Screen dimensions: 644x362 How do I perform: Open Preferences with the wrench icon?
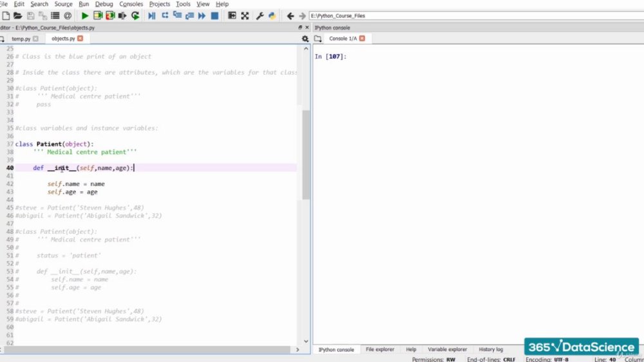click(x=260, y=15)
